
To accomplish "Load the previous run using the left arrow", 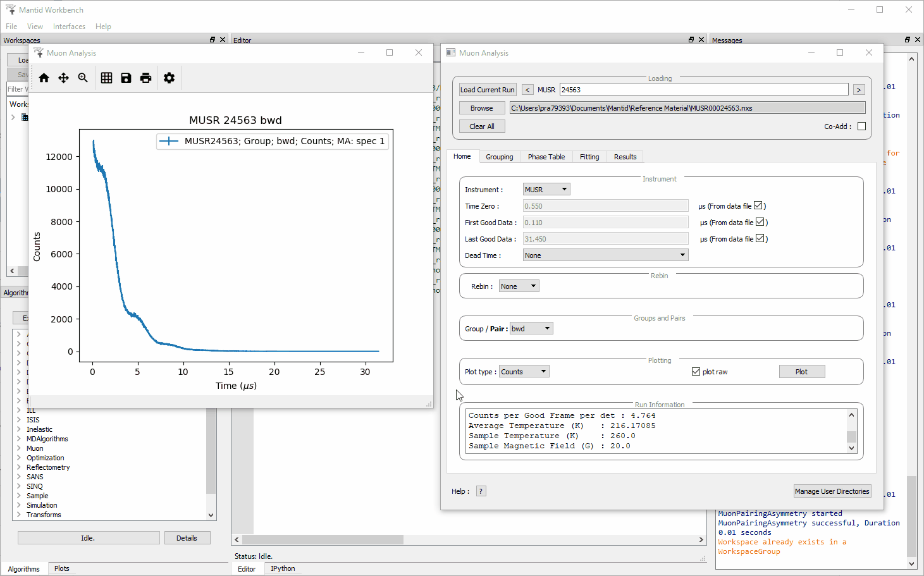I will 527,90.
